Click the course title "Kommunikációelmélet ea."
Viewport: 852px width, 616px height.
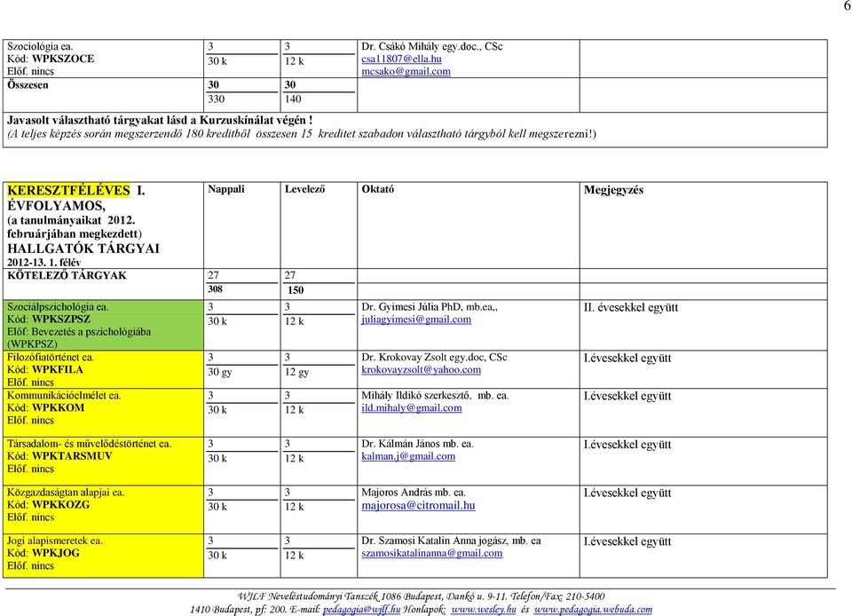(64, 396)
